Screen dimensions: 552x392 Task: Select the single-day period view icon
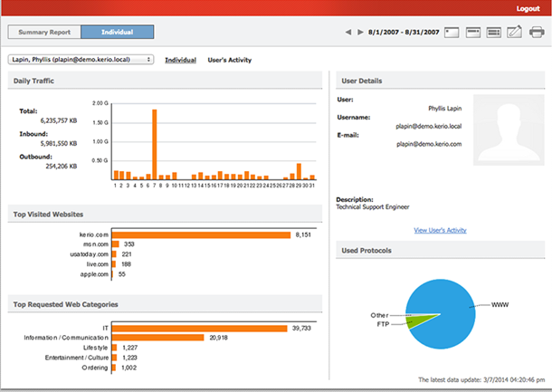pyautogui.click(x=452, y=33)
